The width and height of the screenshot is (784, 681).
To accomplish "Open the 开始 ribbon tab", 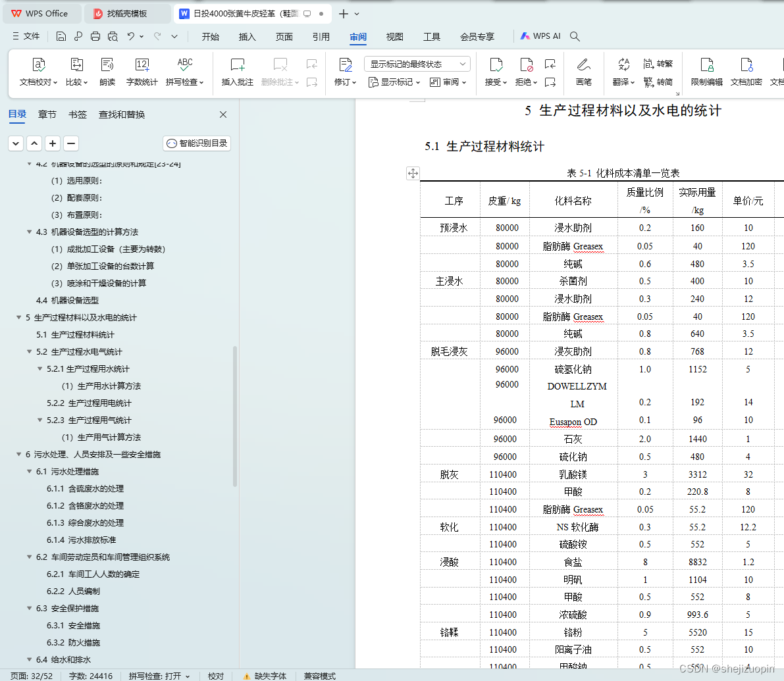I will [x=211, y=36].
